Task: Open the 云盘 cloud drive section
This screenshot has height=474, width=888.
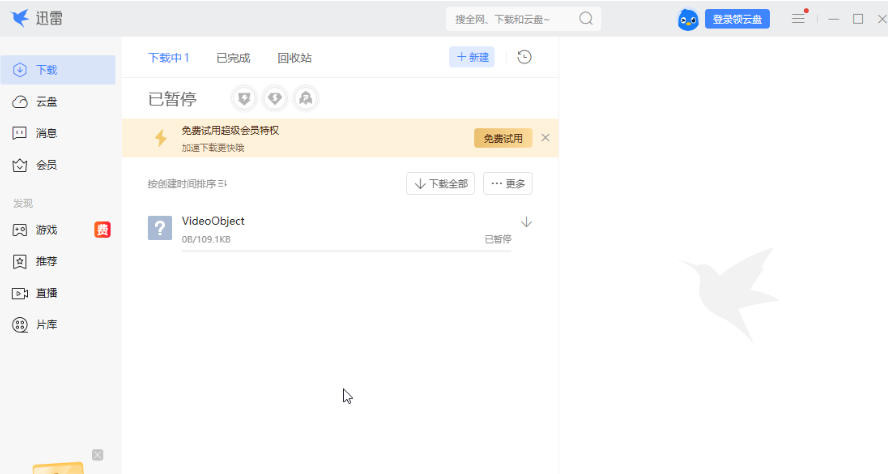Action: click(45, 101)
